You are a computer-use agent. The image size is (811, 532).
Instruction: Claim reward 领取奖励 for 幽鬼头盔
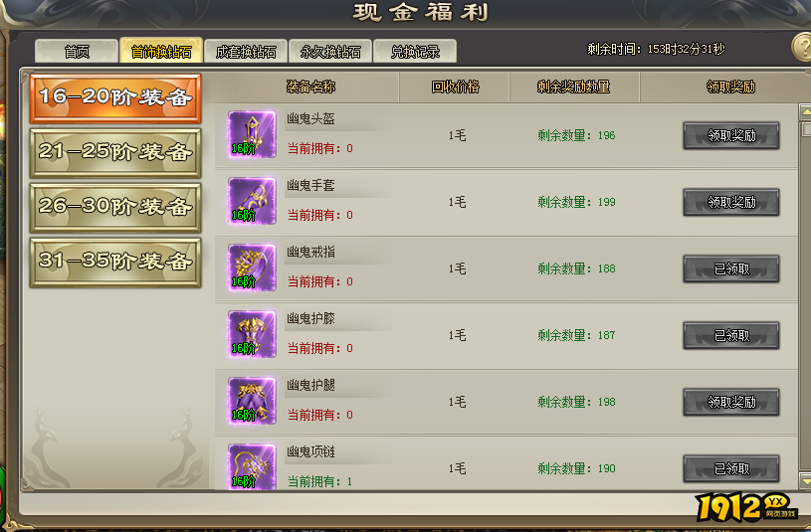tap(731, 135)
